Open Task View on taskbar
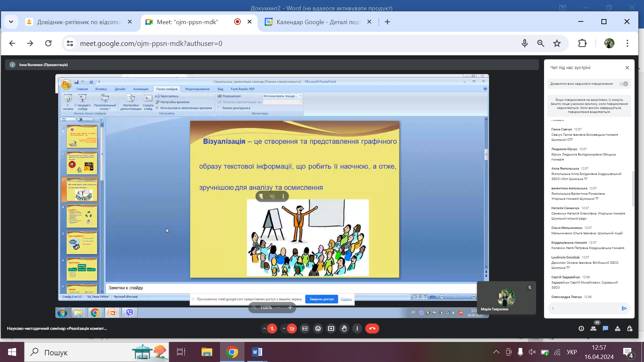 tap(181, 352)
